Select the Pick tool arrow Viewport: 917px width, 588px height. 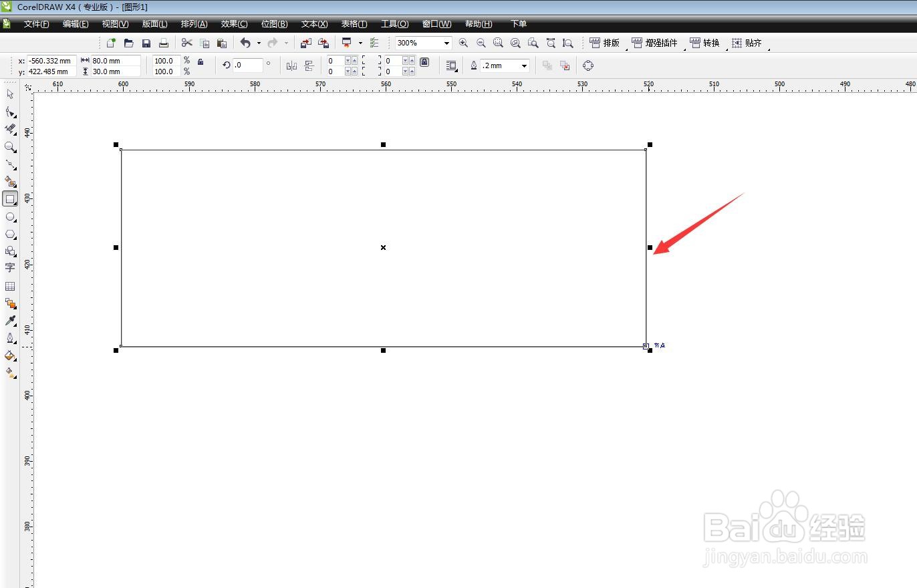click(10, 94)
